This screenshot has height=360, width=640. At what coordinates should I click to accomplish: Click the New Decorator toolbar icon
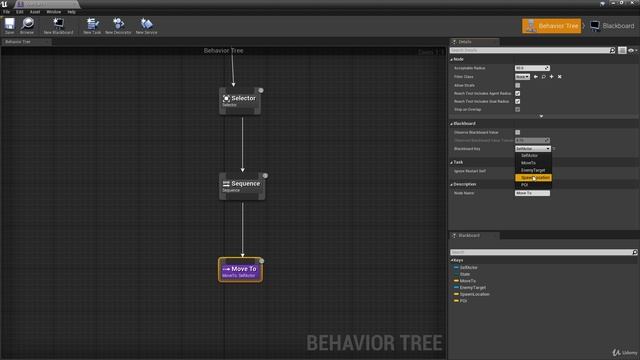coord(118,24)
